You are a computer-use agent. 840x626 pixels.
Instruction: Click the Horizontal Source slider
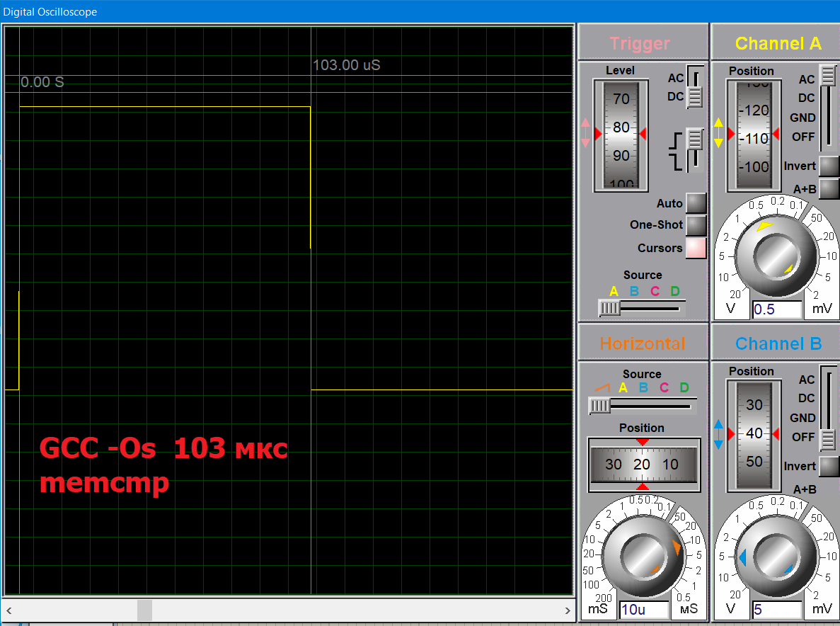(600, 406)
